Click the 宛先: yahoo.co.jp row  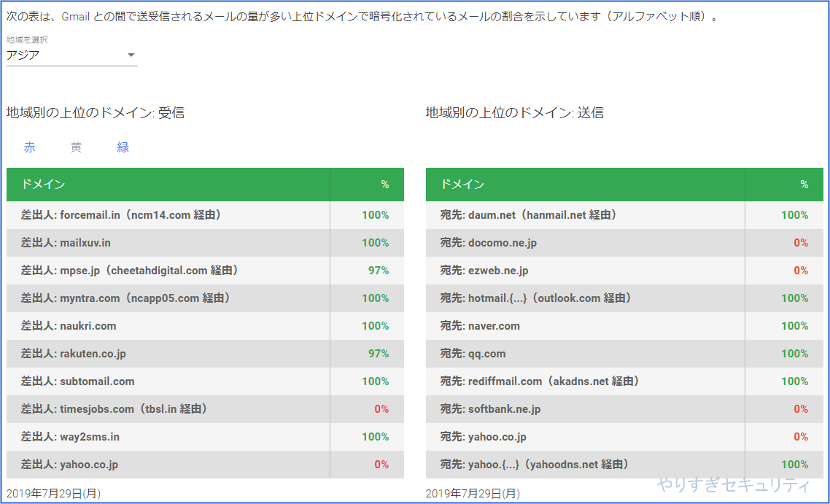624,437
